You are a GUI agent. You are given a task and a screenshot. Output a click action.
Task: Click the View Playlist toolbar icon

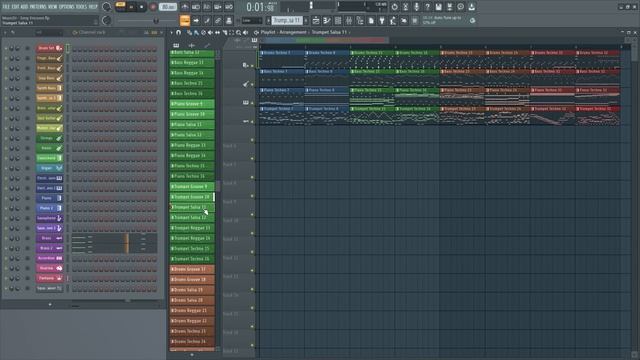pos(316,20)
